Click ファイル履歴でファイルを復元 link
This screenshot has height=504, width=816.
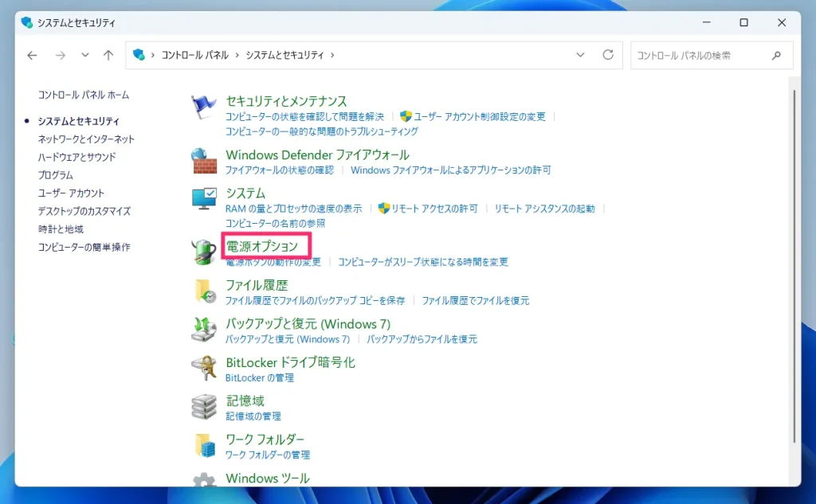(475, 300)
